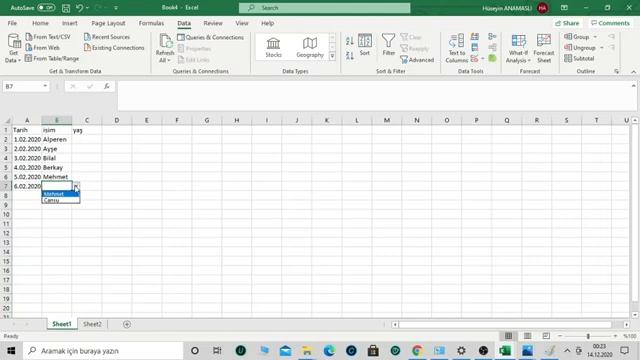Image resolution: width=640 pixels, height=360 pixels.
Task: Choose From Text/CSV import
Action: 48,37
